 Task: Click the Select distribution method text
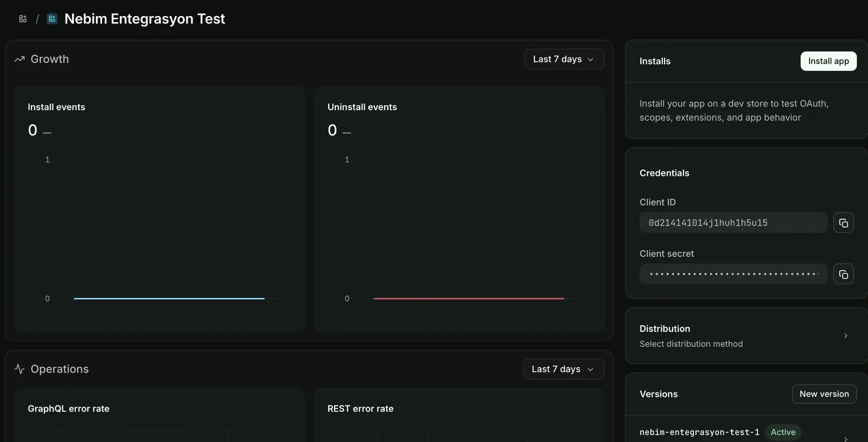coord(691,344)
